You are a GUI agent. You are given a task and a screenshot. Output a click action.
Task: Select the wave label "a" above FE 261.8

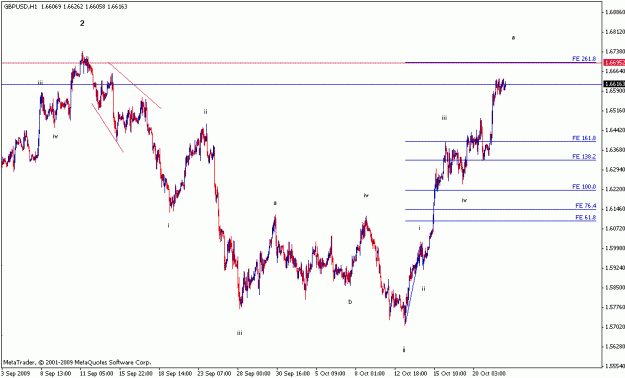[x=513, y=38]
